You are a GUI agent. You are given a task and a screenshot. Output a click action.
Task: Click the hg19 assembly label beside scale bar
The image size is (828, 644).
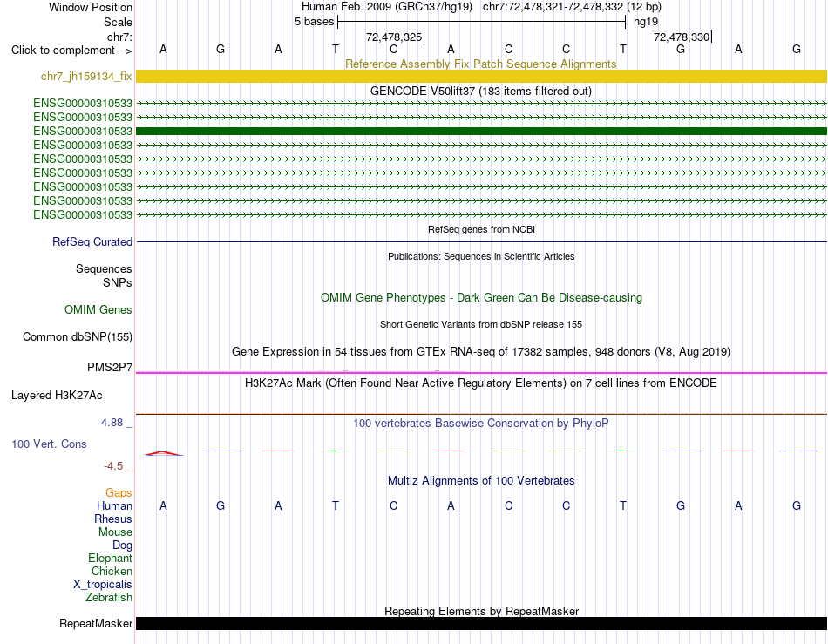click(646, 22)
